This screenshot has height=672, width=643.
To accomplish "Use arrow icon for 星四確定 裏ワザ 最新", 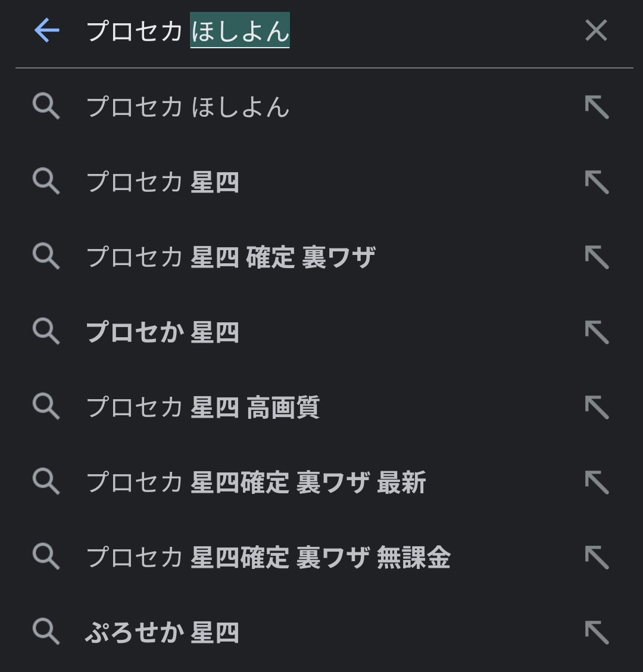I will (597, 483).
